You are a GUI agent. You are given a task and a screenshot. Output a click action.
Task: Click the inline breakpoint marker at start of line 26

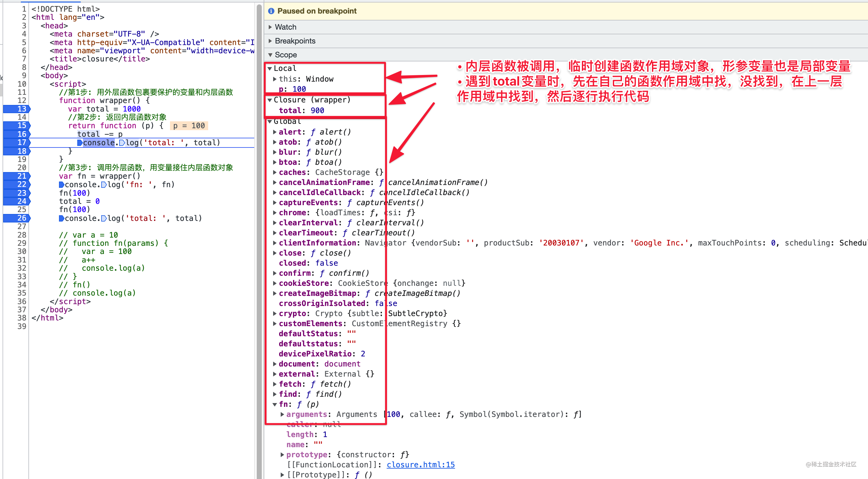(62, 218)
